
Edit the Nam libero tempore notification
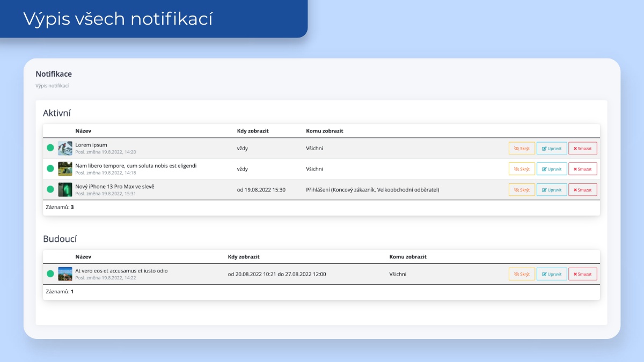(552, 169)
